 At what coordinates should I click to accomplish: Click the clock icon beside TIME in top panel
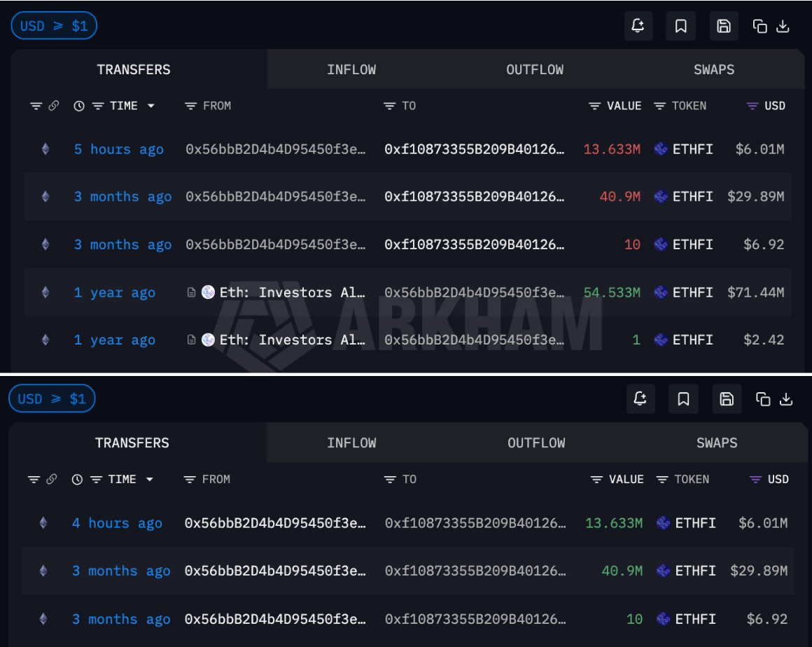click(78, 106)
